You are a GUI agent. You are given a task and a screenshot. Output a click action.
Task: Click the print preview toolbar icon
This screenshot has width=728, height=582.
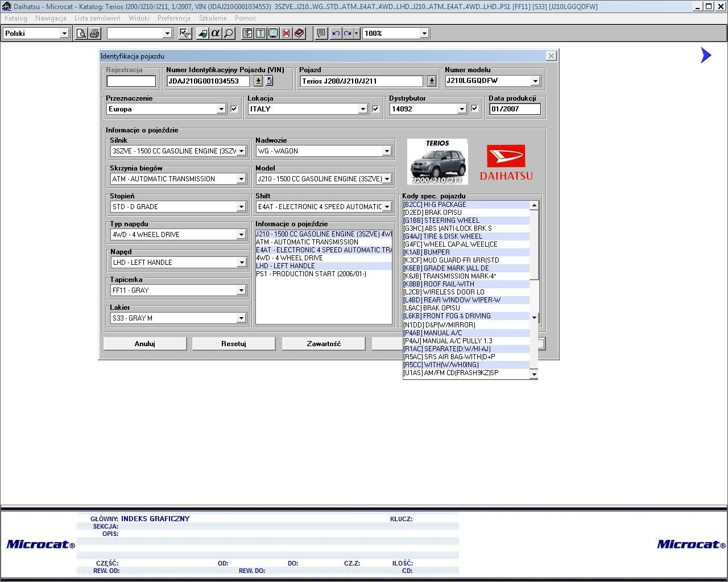tap(81, 34)
